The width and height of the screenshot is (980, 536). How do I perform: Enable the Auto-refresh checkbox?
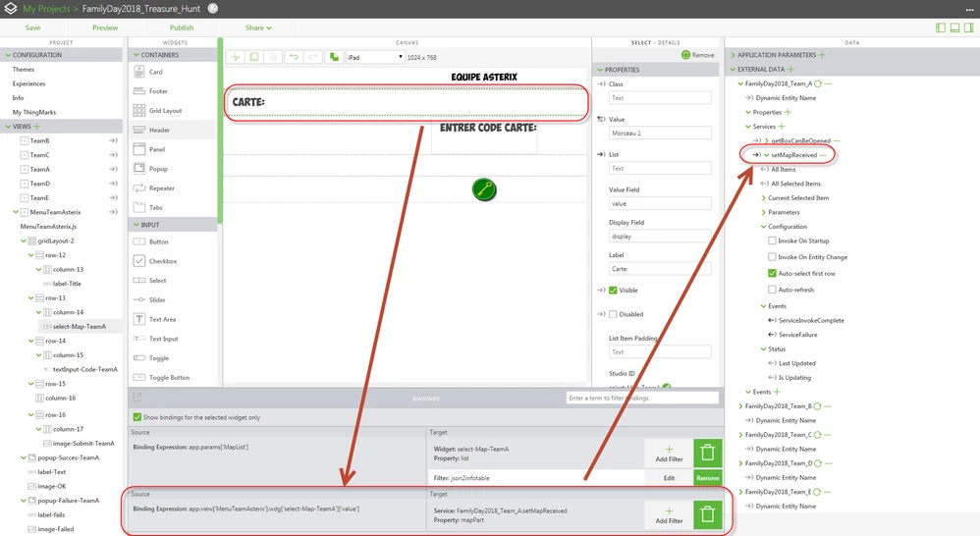(772, 290)
